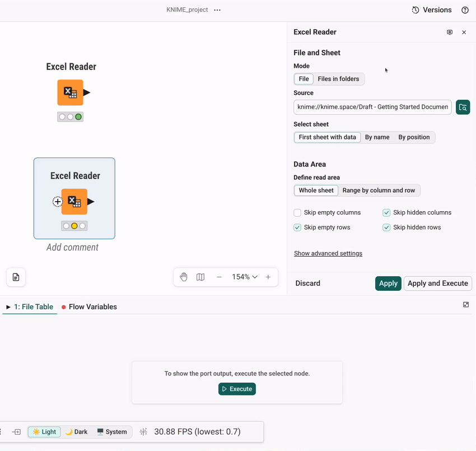476x451 pixels.
Task: Click Add comment under selected node
Action: click(x=73, y=248)
